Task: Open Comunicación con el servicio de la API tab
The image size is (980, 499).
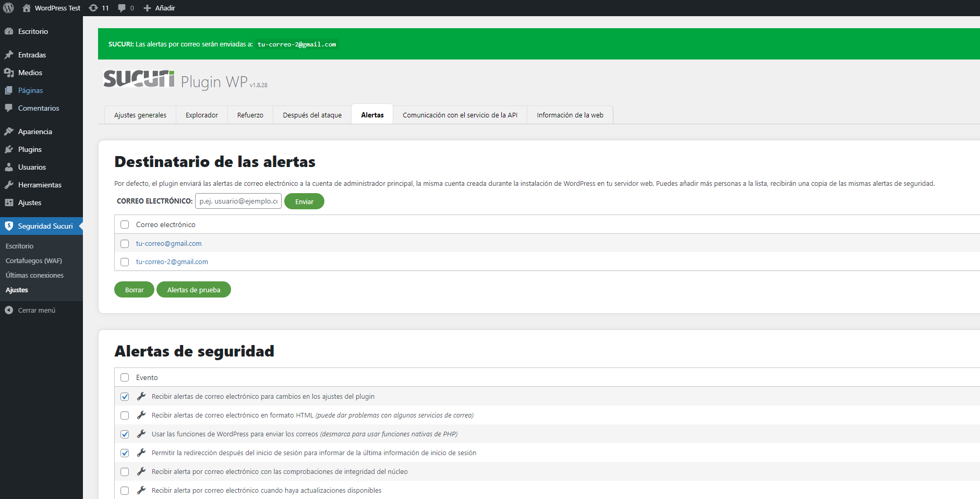Action: (460, 115)
